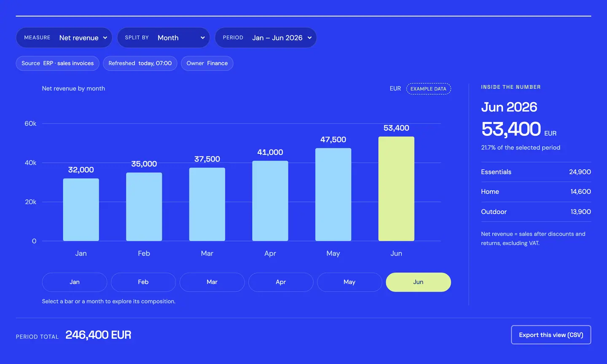Click the 60k y-axis label

30,123
